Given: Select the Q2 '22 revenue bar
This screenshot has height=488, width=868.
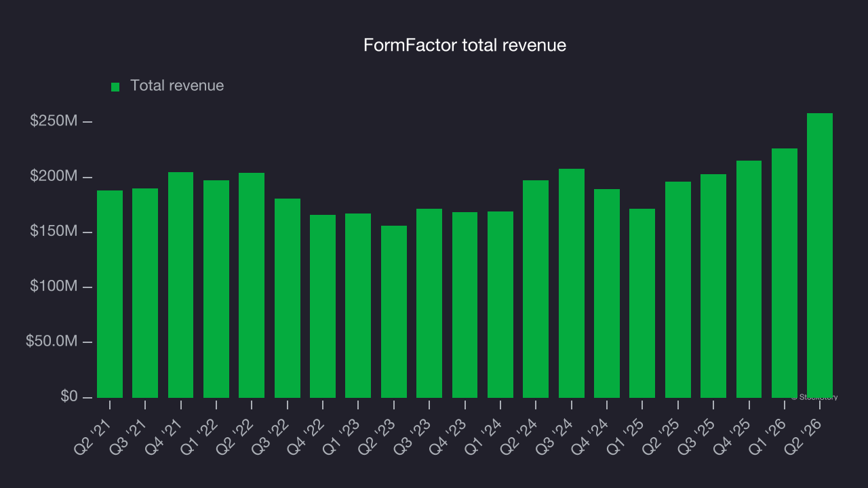Looking at the screenshot, I should coord(252,285).
